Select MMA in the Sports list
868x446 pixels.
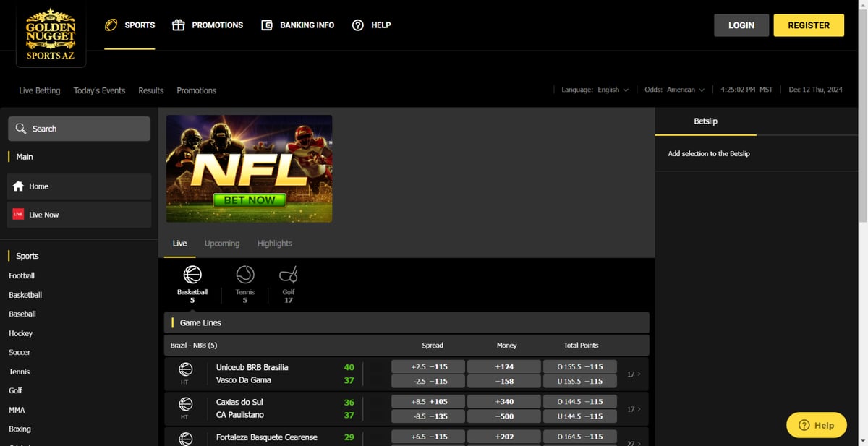coord(17,410)
